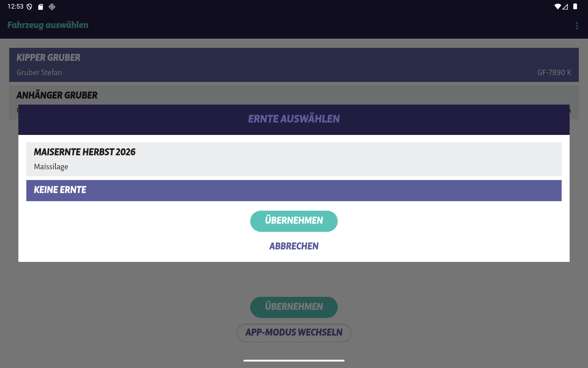The image size is (588, 368).
Task: Click the Fahrzeug auswählen title
Action: [x=48, y=25]
